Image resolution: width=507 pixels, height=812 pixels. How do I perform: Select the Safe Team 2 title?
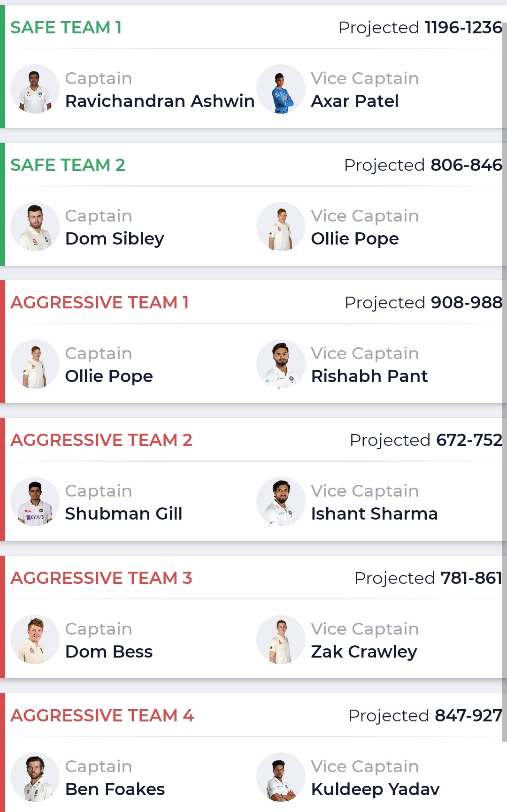pos(68,165)
